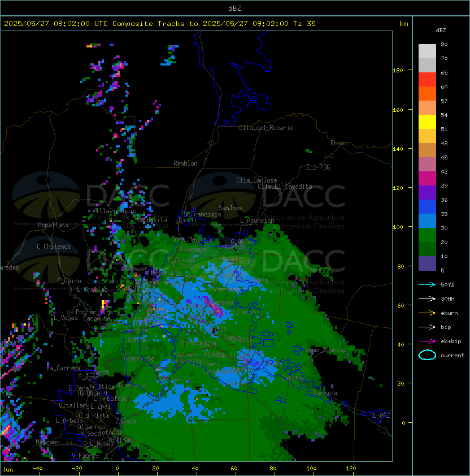Screen dimensions: 470x476
Task: Click the 'Lomas_Blancas' map label
Action: (x=324, y=350)
